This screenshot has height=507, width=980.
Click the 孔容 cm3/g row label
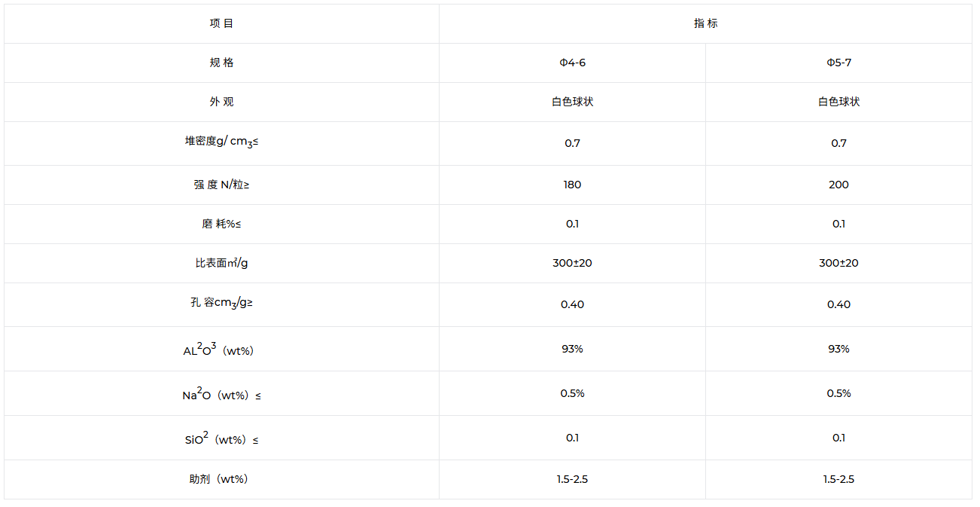point(222,303)
